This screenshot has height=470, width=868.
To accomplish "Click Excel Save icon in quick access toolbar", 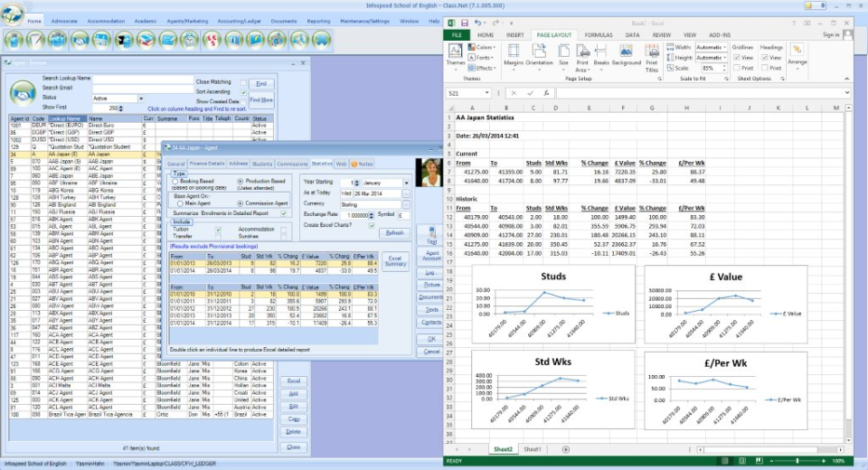I will point(465,23).
